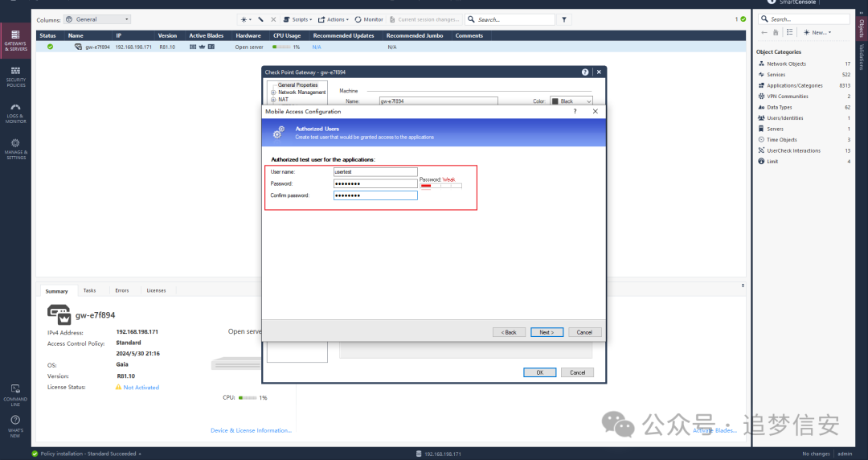Click the new object star icon in toolbar
This screenshot has width=868, height=460.
pos(244,19)
